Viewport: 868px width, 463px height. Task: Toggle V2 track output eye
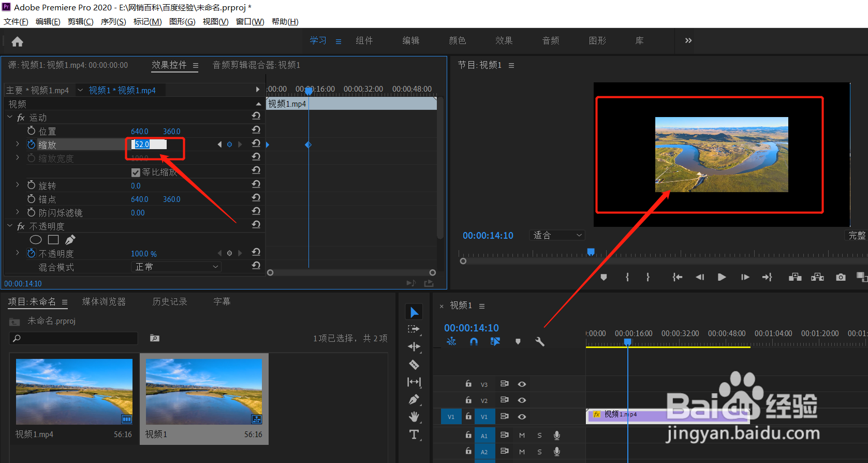click(522, 400)
